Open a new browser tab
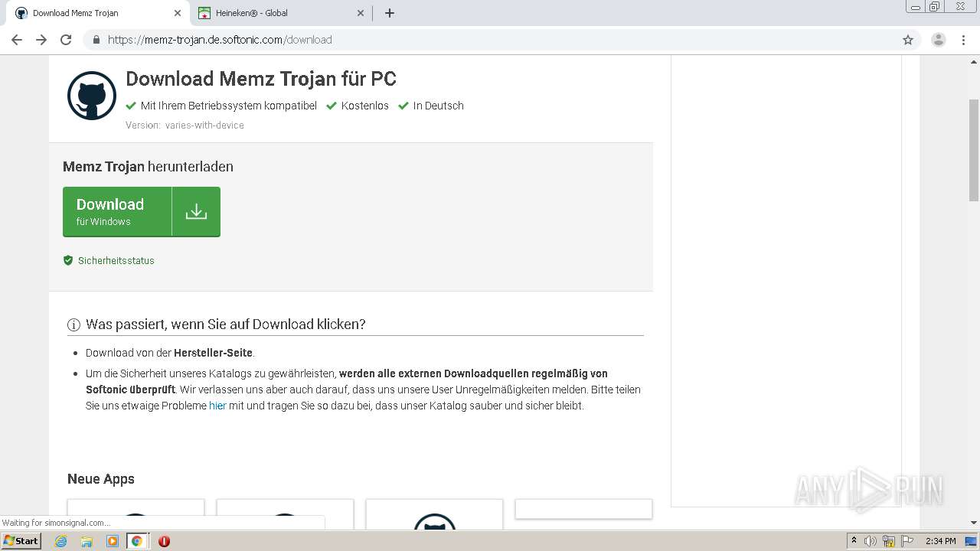Image resolution: width=980 pixels, height=551 pixels. [x=390, y=13]
